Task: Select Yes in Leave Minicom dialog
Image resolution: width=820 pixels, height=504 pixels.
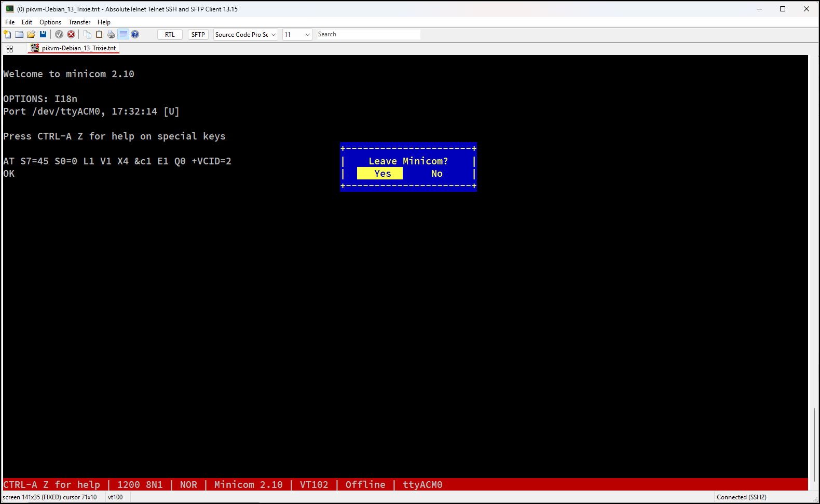Action: click(x=382, y=174)
